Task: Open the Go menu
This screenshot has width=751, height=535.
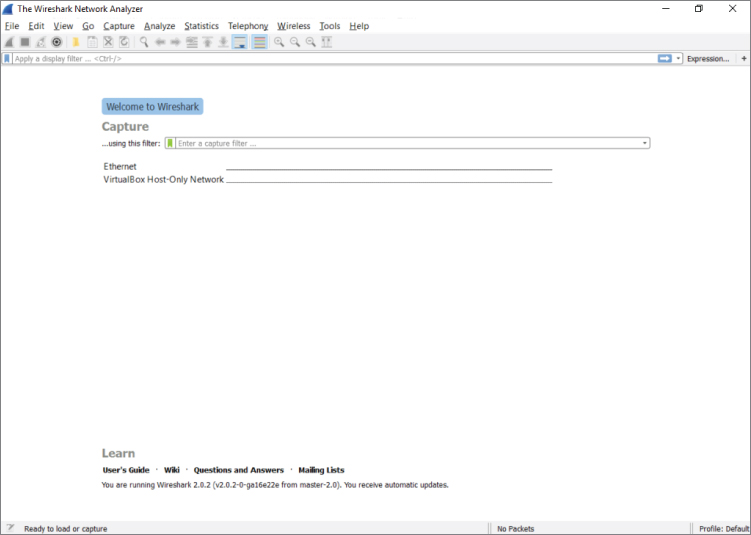Action: point(88,26)
